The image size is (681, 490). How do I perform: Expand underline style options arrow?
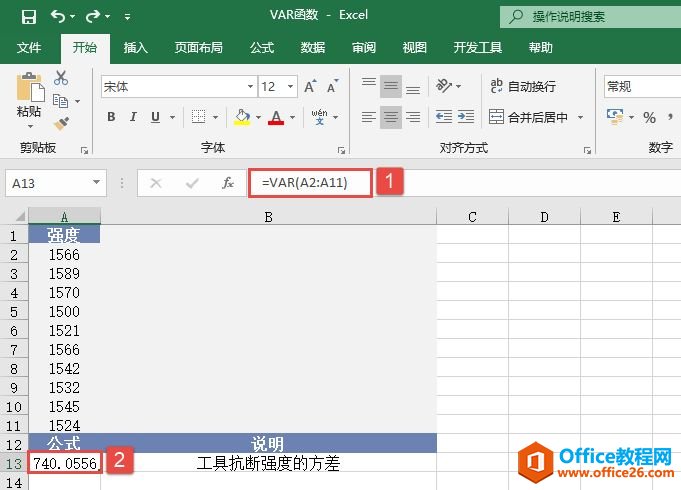click(x=172, y=117)
